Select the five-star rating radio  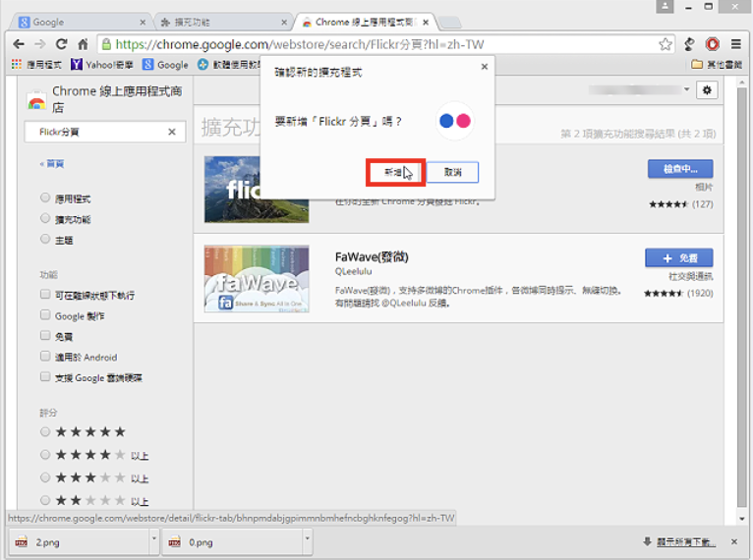tap(45, 432)
